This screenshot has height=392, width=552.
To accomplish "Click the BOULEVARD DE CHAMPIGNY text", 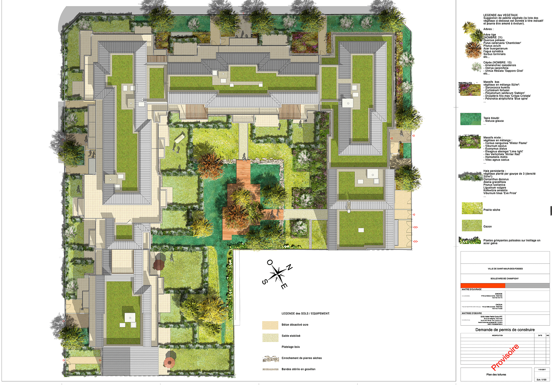I will 505,279.
